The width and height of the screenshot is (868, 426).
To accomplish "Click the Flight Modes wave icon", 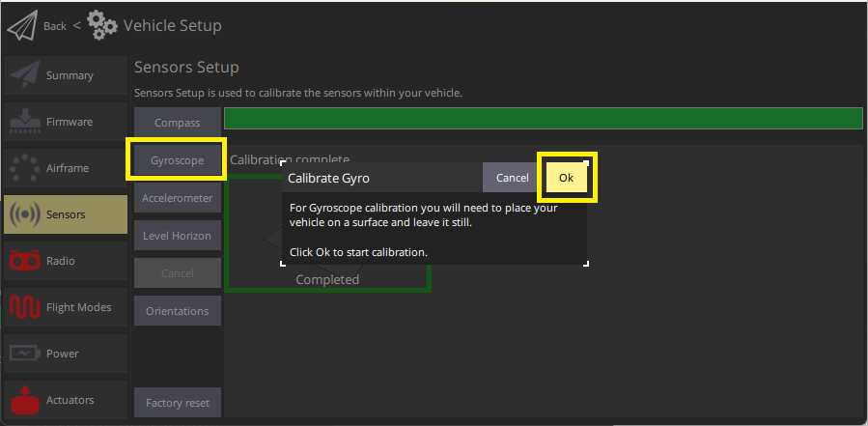I will click(24, 307).
